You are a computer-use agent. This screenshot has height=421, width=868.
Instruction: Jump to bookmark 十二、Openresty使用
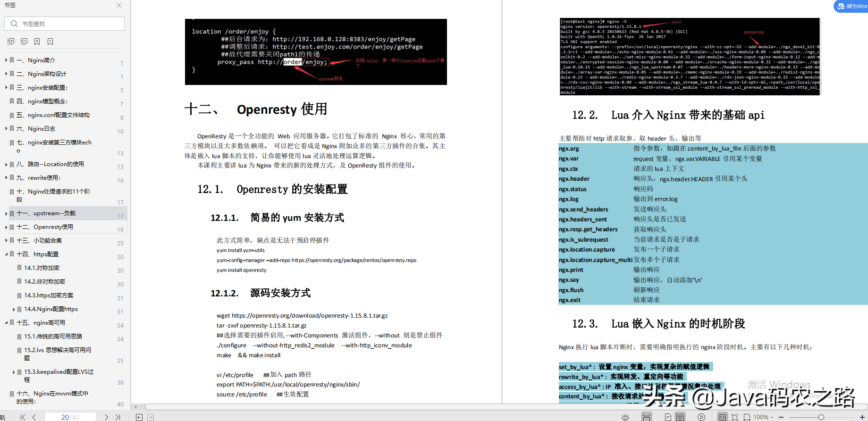(45, 227)
